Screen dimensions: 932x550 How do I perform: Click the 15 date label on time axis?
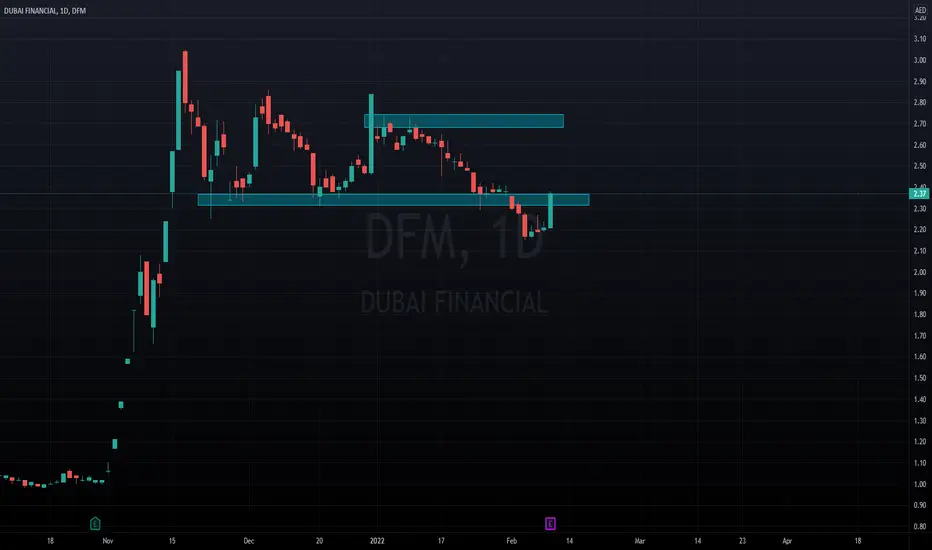[x=172, y=541]
